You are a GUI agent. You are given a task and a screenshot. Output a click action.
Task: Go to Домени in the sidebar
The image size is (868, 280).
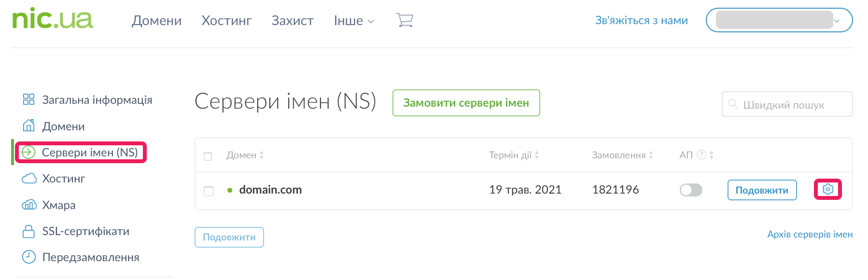click(63, 126)
